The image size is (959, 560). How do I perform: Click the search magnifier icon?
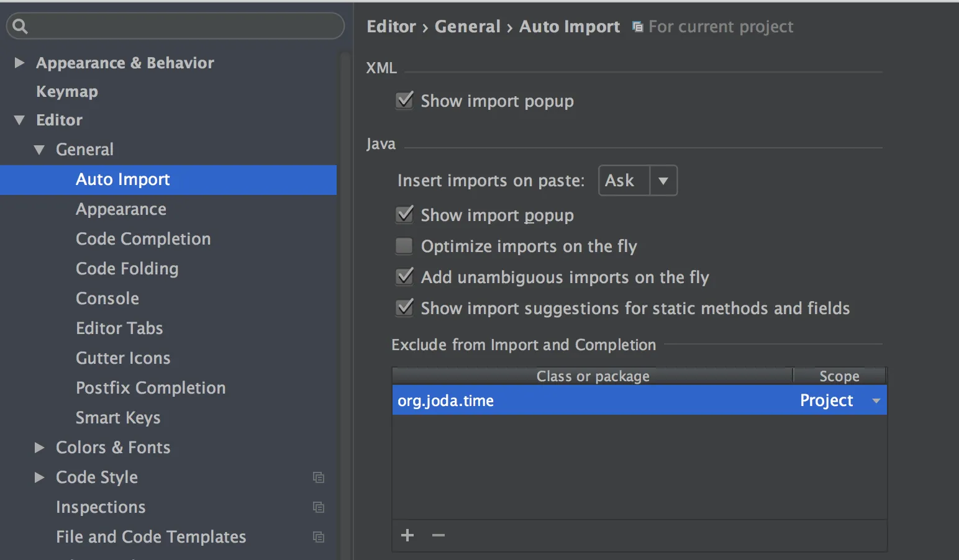click(20, 26)
